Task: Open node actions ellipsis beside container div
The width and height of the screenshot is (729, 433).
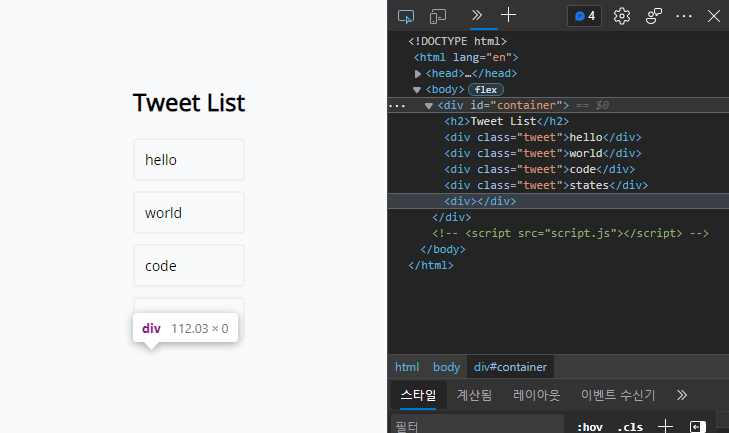Action: (397, 106)
